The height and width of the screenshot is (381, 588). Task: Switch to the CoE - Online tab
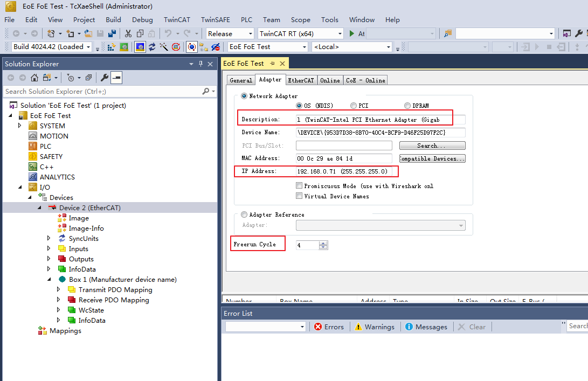(365, 80)
